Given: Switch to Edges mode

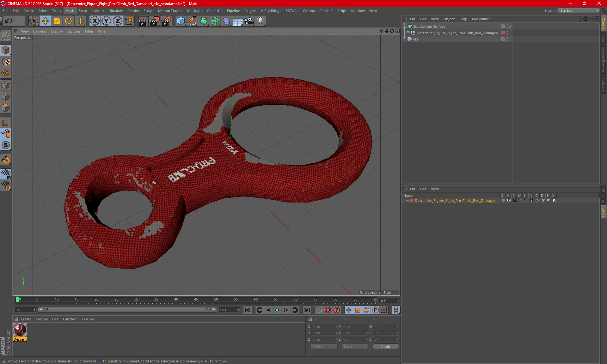Looking at the screenshot, I should (6, 96).
